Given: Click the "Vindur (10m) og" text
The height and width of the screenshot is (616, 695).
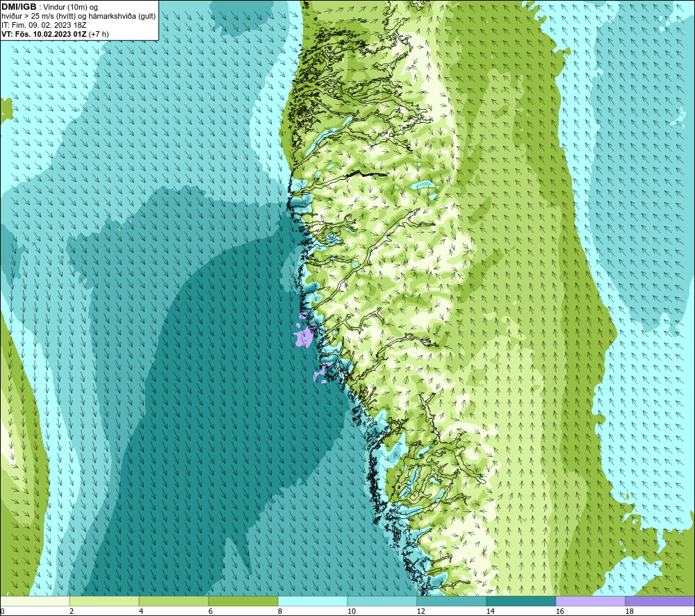Looking at the screenshot, I should point(70,8).
